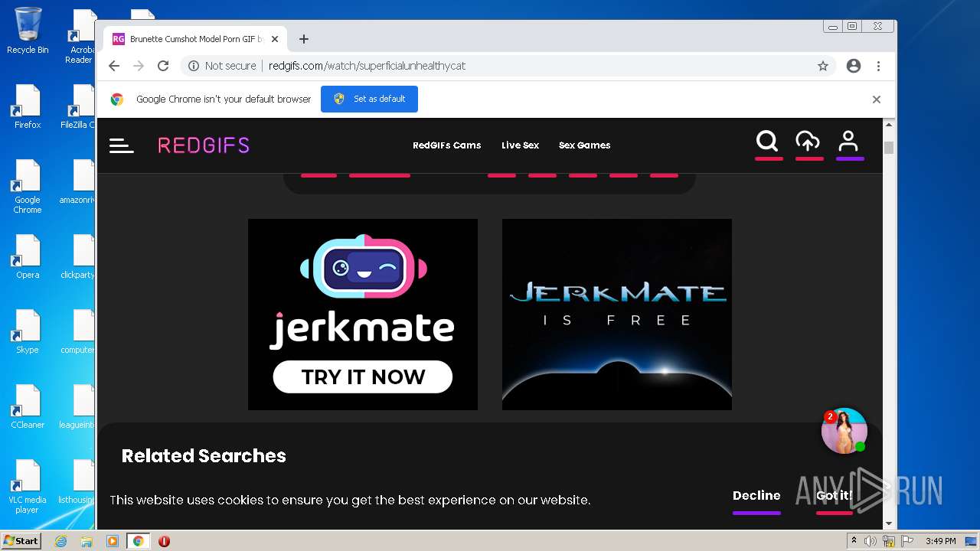
Task: Click the address bar URL
Action: pyautogui.click(x=367, y=66)
